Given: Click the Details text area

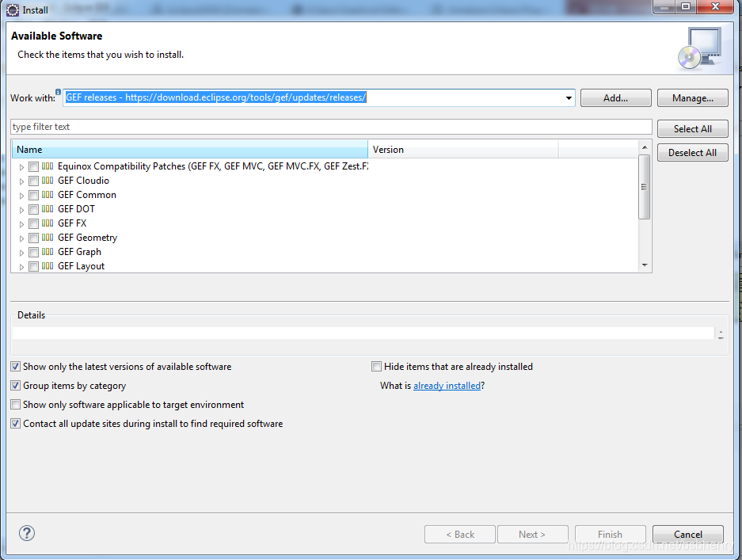Looking at the screenshot, I should coord(363,333).
